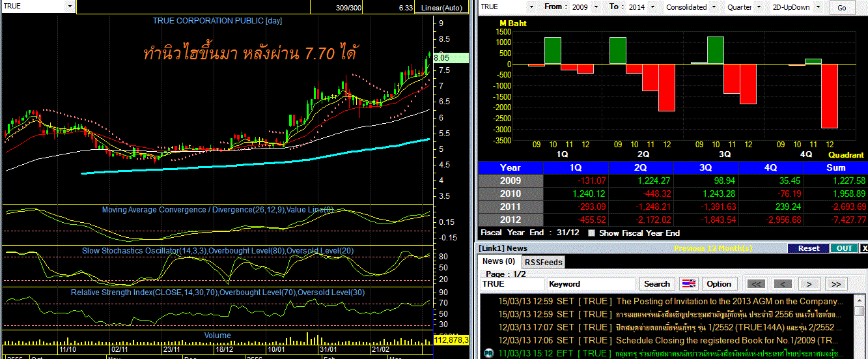Viewport: 868px width, 359px height.
Task: Switch to the News (0) tab
Action: click(x=499, y=261)
